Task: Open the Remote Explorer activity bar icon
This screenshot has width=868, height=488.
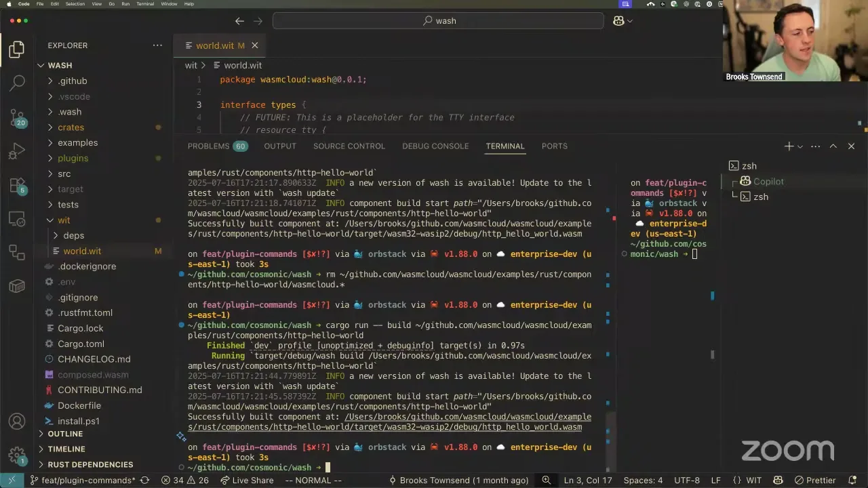Action: pos(17,219)
